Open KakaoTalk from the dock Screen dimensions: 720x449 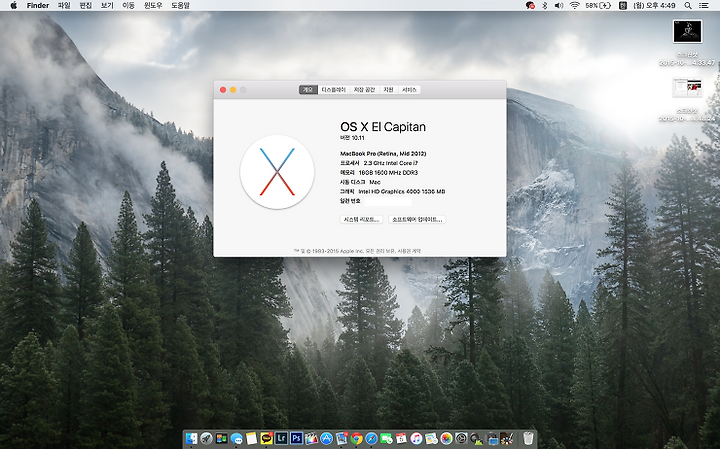click(266, 438)
